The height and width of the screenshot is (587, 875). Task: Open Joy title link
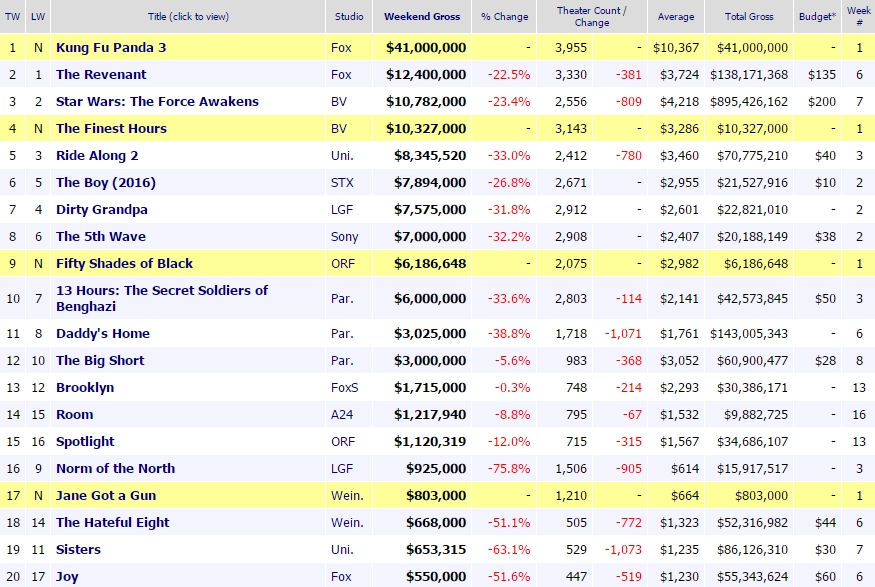point(67,576)
